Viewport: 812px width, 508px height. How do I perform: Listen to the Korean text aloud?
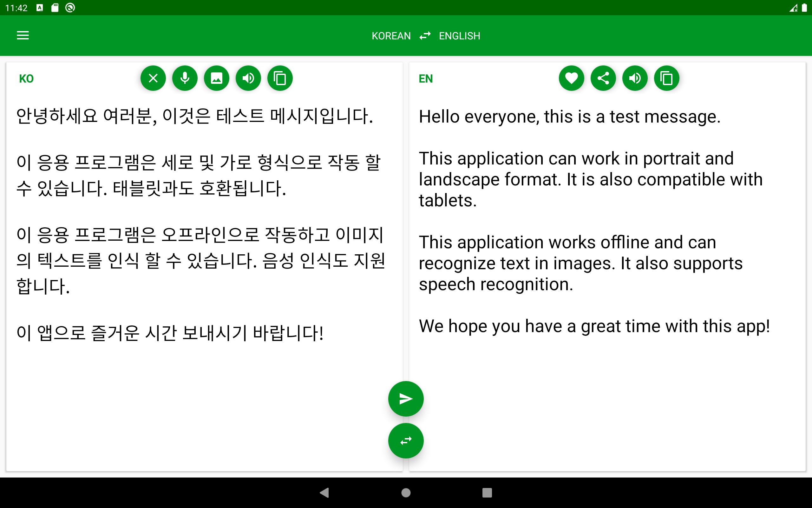coord(248,78)
